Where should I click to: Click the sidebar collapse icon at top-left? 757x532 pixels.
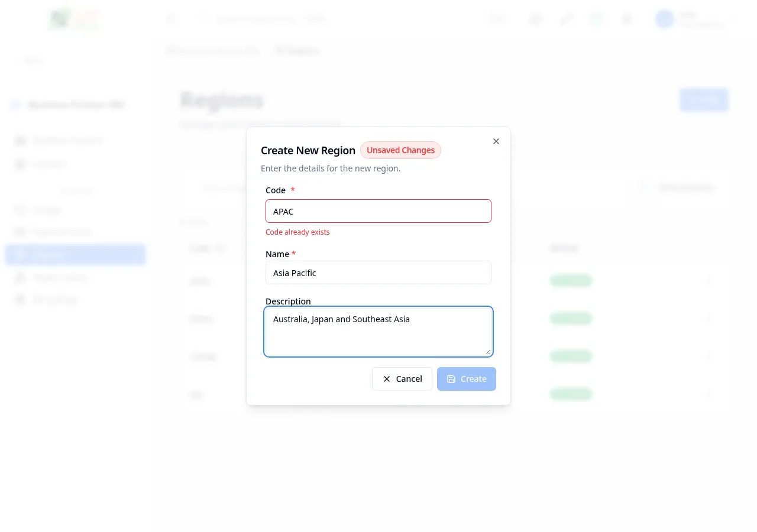point(172,19)
